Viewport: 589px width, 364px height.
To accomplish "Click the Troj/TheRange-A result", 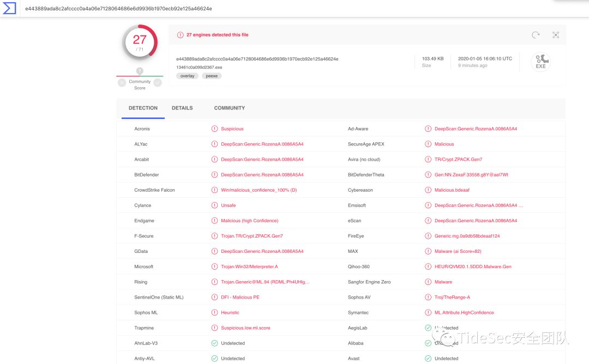I will pyautogui.click(x=452, y=297).
